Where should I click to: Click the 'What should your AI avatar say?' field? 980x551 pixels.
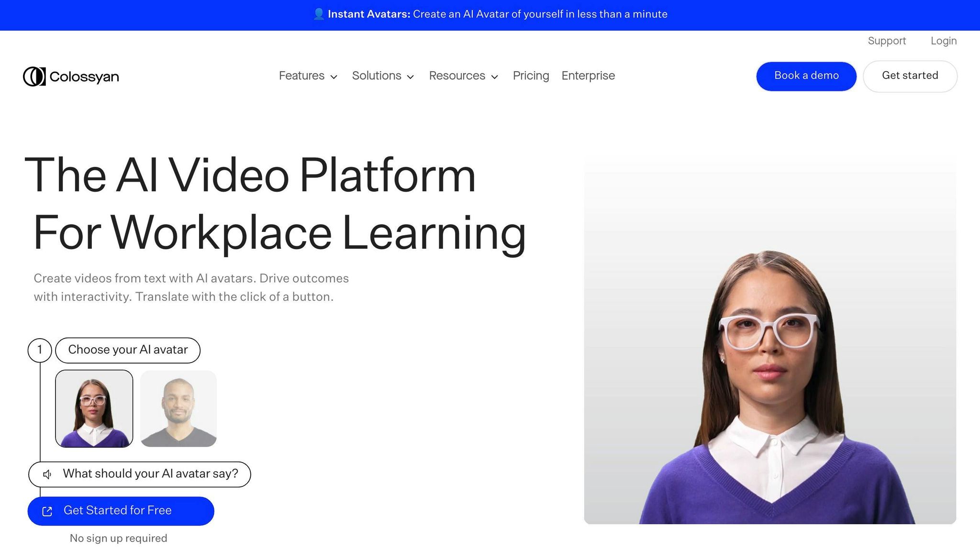coord(140,474)
